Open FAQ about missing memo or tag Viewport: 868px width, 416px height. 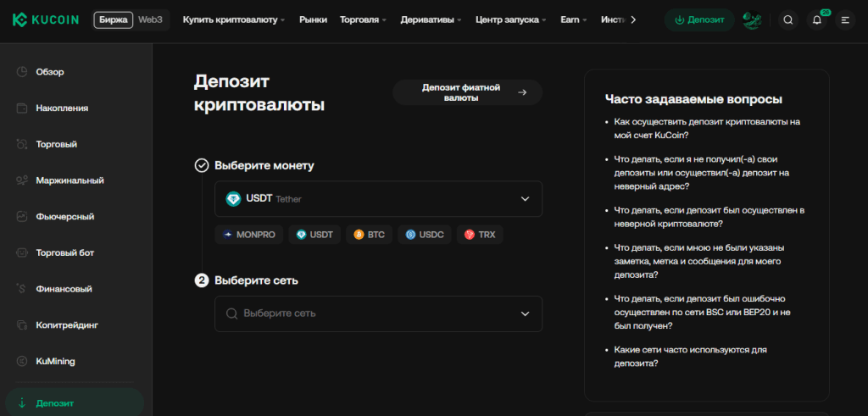[x=699, y=261]
